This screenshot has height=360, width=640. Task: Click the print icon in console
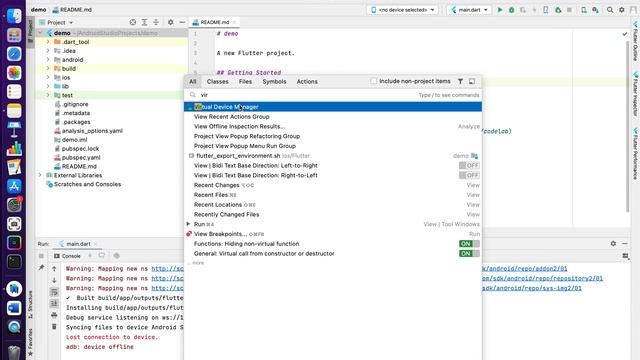pos(54,315)
